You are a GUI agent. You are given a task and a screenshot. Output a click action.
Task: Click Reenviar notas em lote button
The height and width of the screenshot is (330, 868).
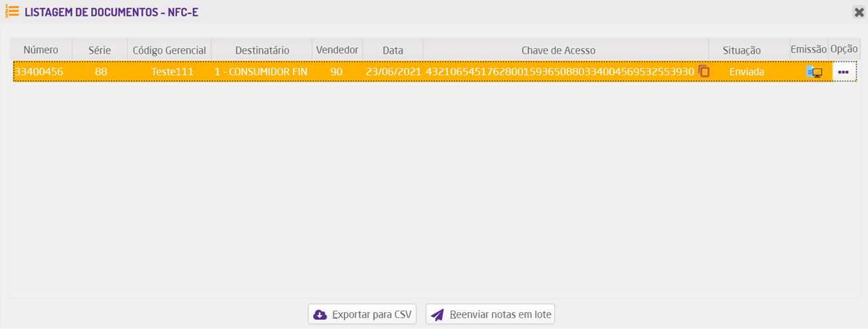tap(490, 314)
